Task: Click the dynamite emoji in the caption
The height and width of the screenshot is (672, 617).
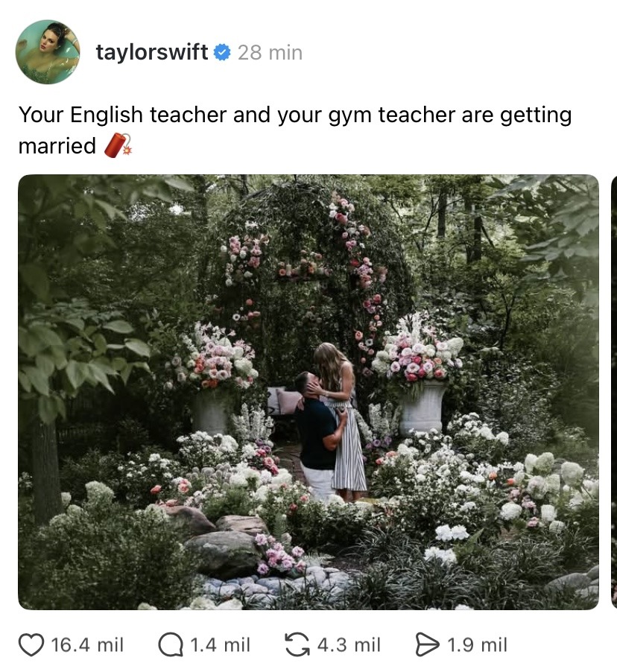Action: [118, 145]
